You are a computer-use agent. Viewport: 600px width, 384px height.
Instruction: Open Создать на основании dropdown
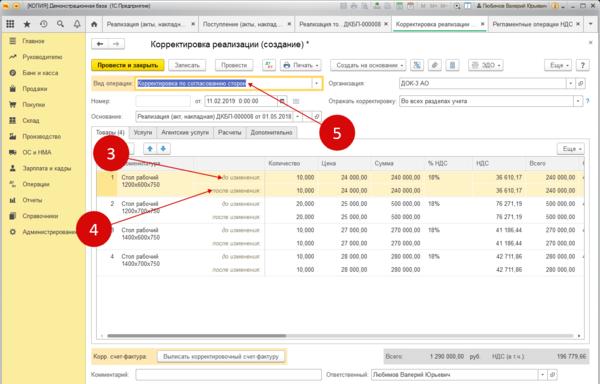click(368, 65)
